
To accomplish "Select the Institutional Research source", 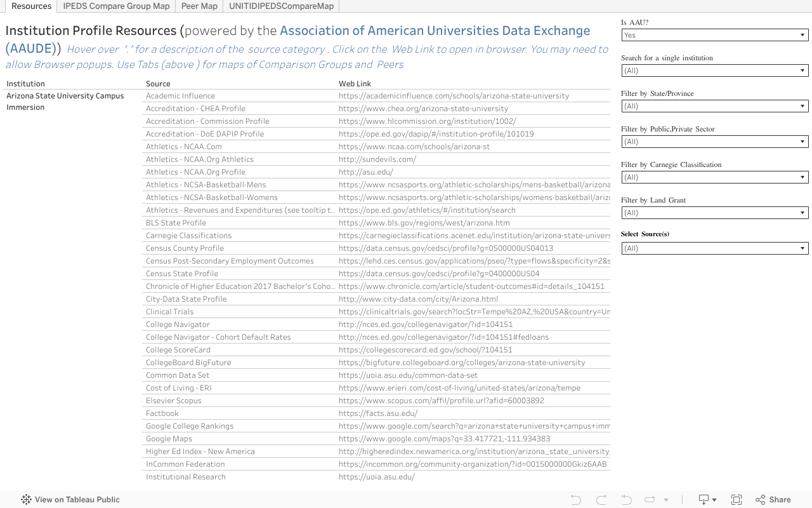I will point(186,477).
